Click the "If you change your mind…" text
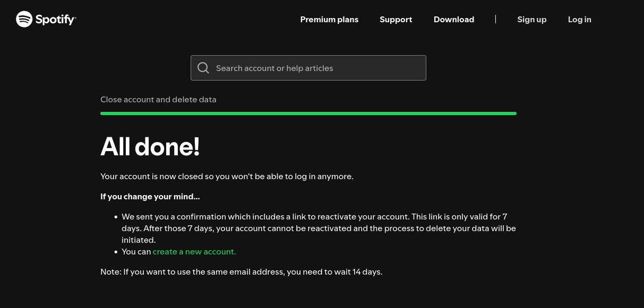 tap(150, 196)
